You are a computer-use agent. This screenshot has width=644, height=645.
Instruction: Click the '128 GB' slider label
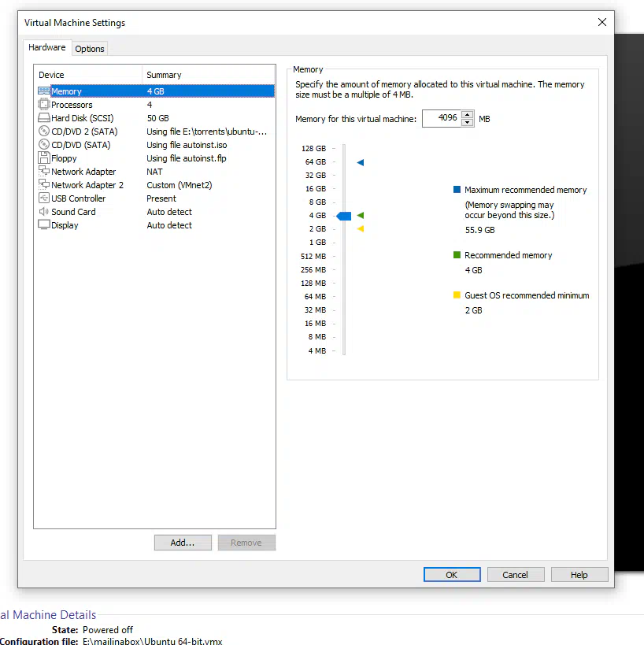point(314,148)
